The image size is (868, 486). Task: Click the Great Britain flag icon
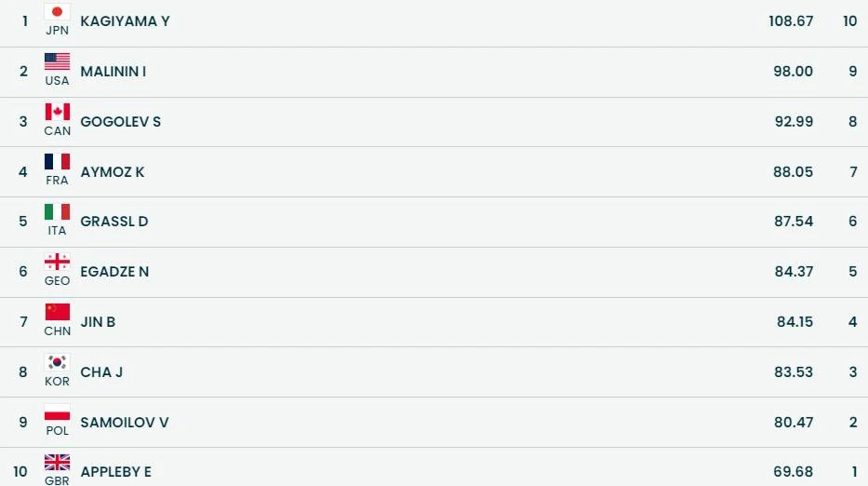point(57,463)
